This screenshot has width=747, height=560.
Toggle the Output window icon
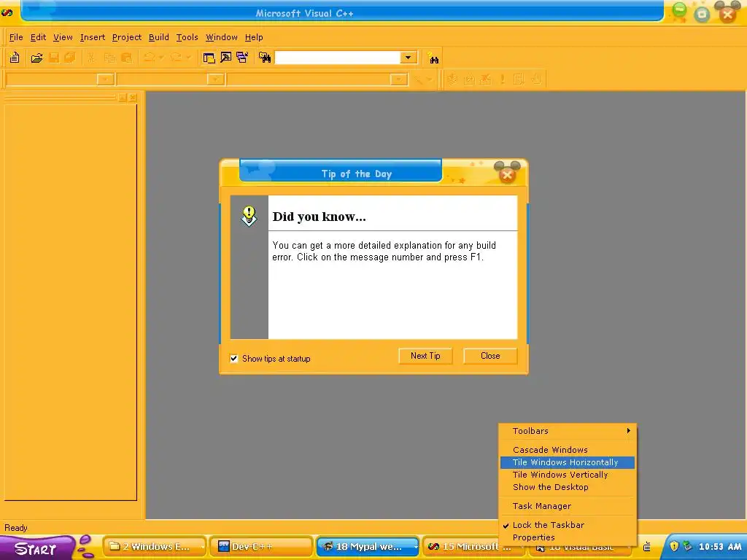[226, 58]
